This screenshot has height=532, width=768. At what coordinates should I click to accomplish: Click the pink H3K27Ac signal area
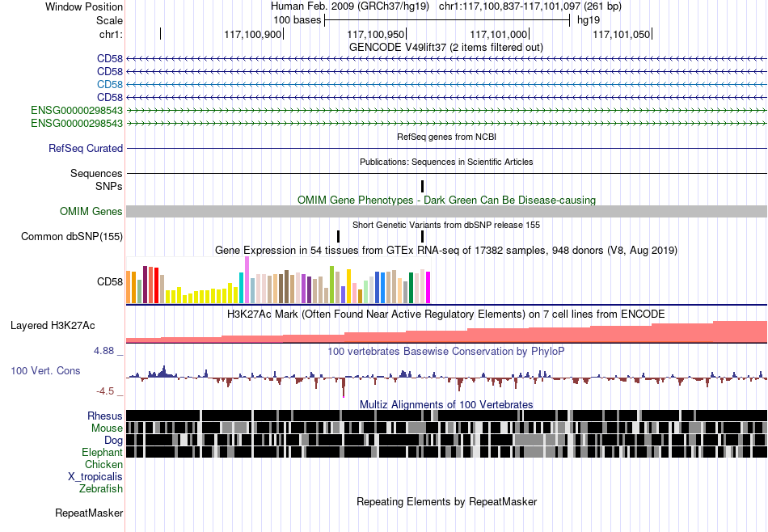(446, 335)
